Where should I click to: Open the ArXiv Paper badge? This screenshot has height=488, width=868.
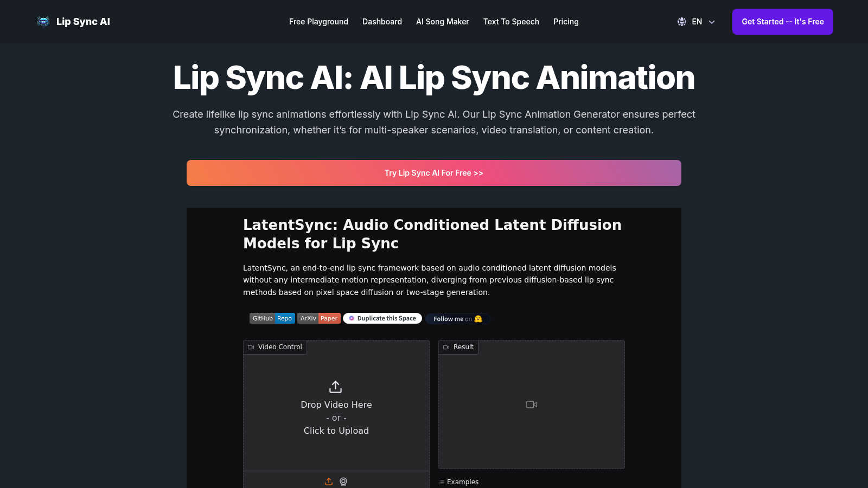(x=319, y=318)
